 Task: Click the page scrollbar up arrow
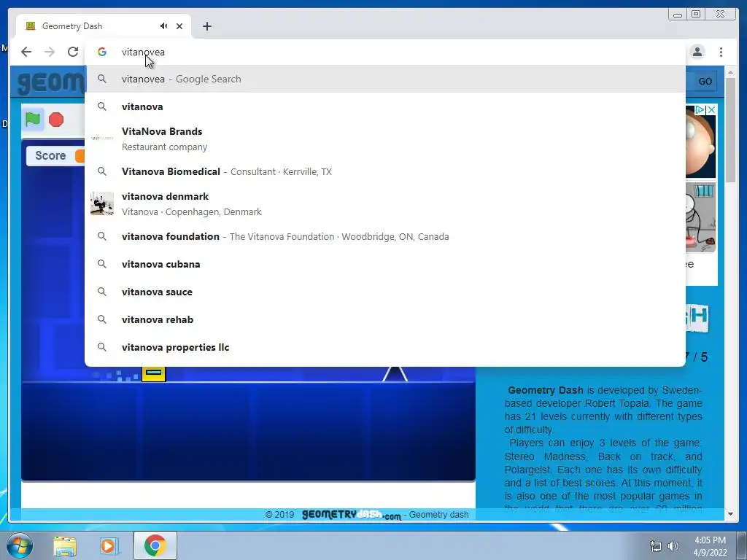tap(730, 72)
